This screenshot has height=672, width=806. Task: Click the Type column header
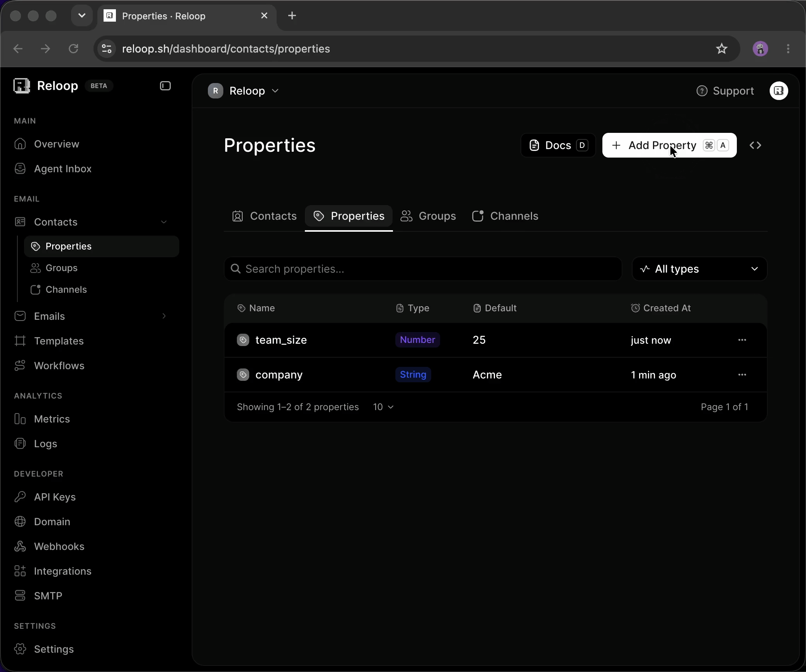click(413, 308)
